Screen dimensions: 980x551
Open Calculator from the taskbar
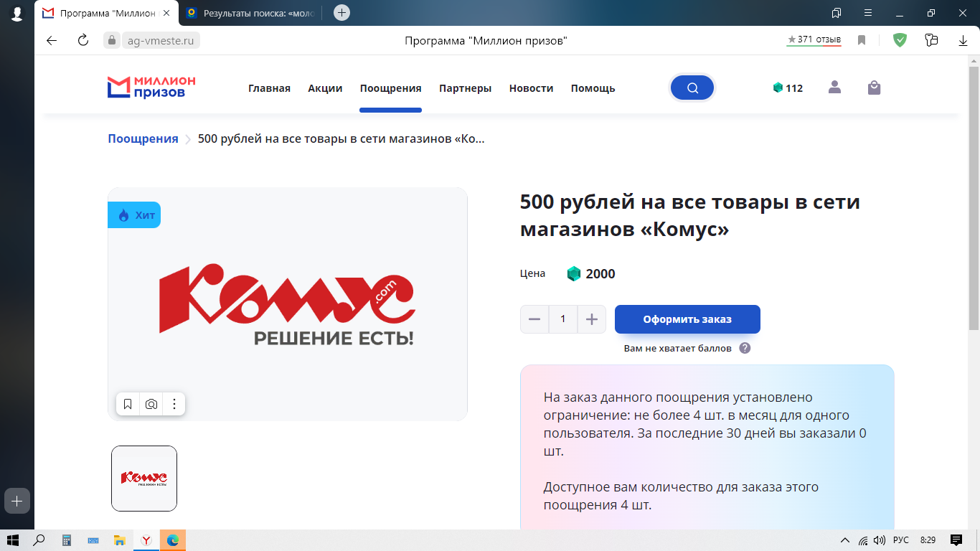point(67,540)
